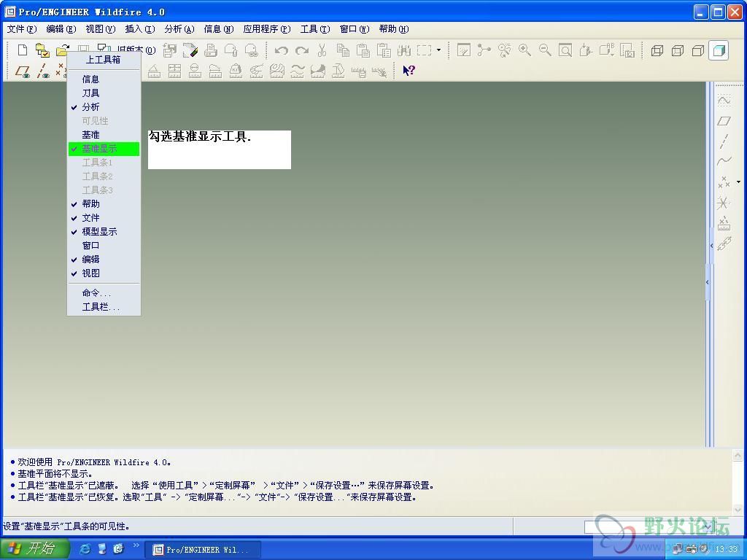
Task: Click the binoculars find icon
Action: click(x=404, y=50)
